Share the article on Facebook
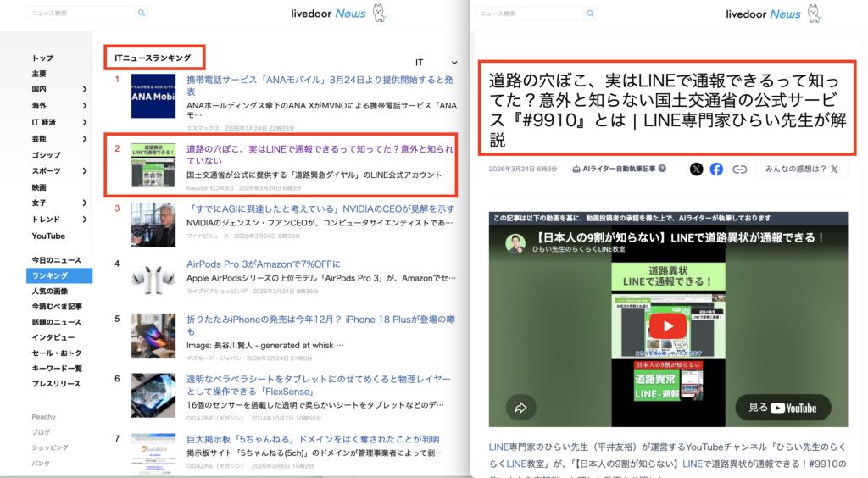This screenshot has height=478, width=868. (716, 169)
